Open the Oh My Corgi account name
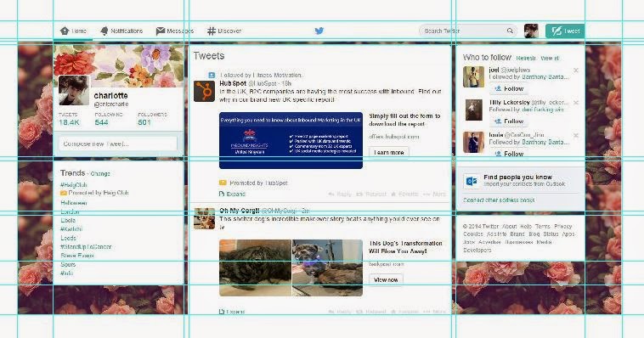 click(240, 211)
